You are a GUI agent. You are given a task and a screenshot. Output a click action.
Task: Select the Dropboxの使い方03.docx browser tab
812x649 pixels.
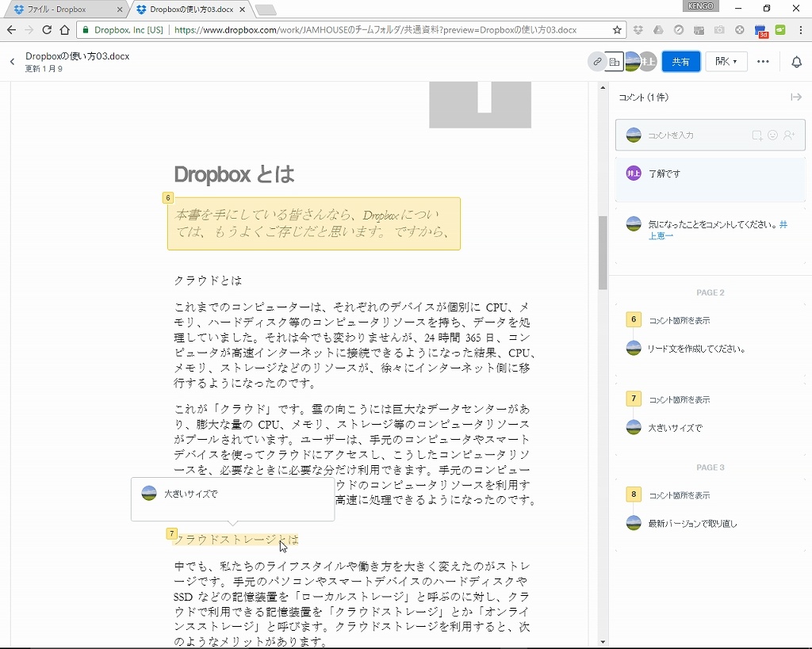191,10
